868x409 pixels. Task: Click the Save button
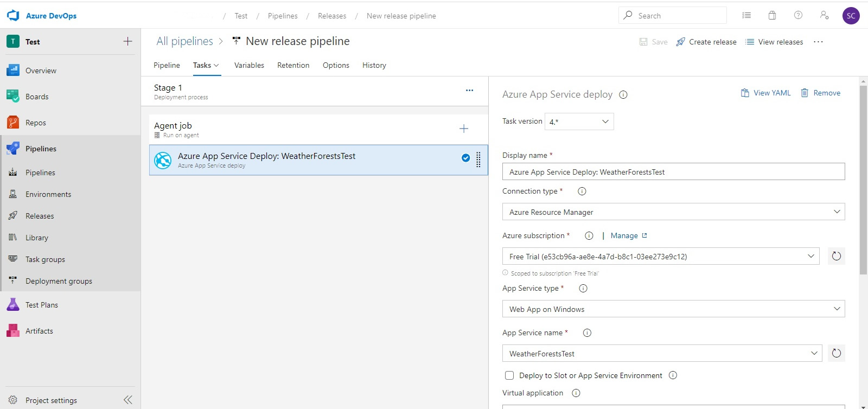pos(654,42)
